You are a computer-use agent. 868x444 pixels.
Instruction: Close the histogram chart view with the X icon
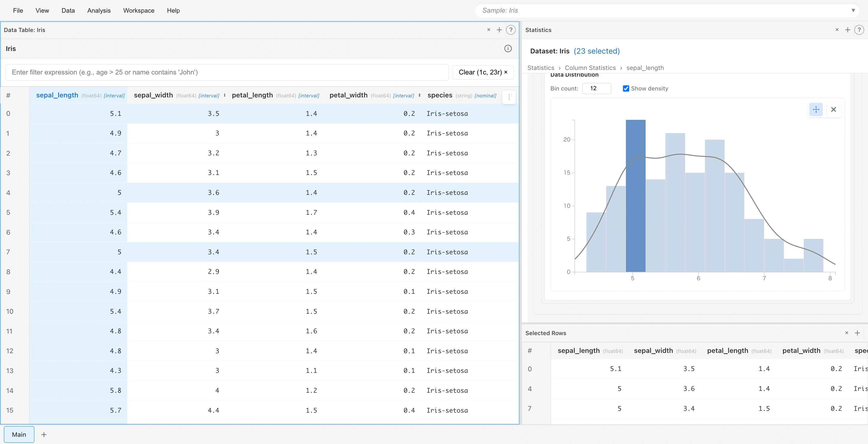[x=834, y=109]
